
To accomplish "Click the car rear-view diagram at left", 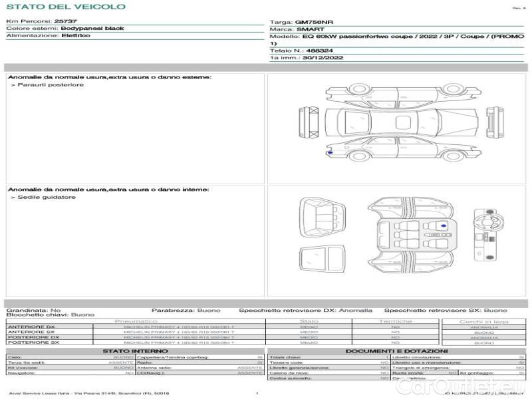I will [308, 121].
